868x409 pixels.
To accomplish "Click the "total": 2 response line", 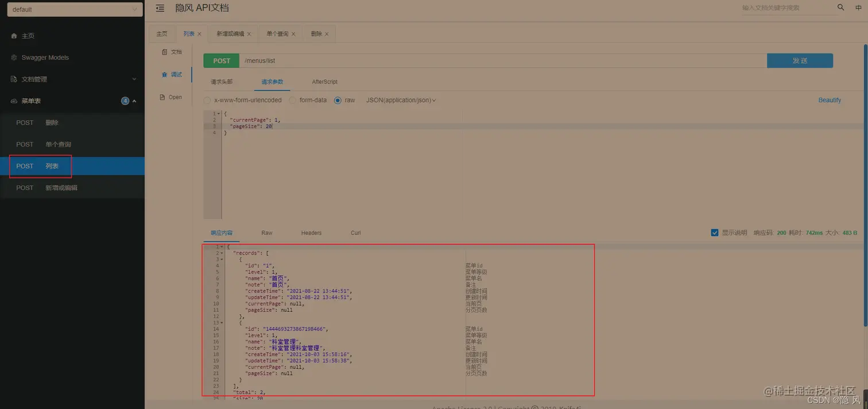I will tap(249, 392).
